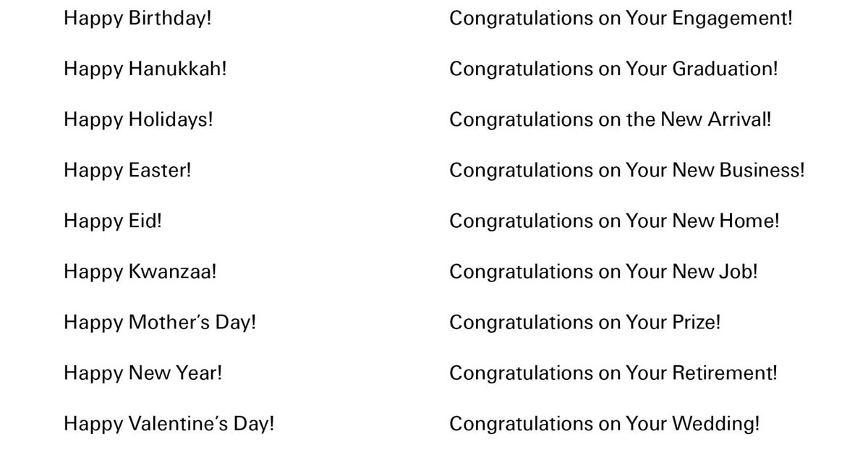Click the "Happy Mother's Day!" message

pyautogui.click(x=160, y=322)
